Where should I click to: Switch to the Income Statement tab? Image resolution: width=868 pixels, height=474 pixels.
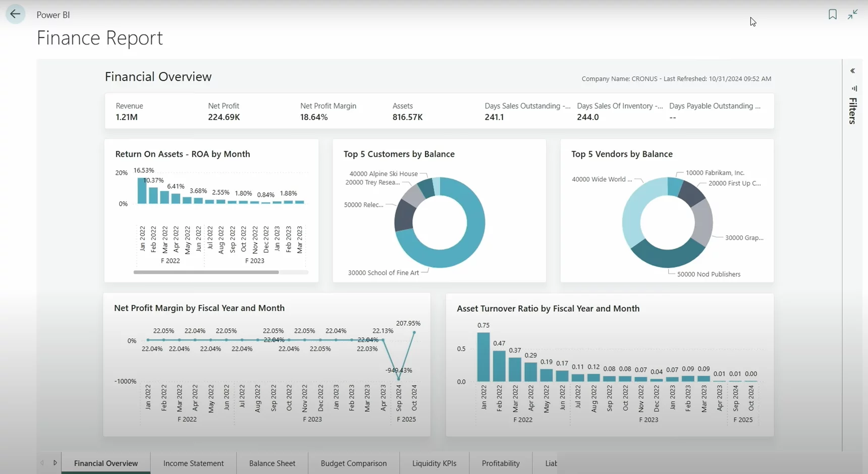pos(193,463)
